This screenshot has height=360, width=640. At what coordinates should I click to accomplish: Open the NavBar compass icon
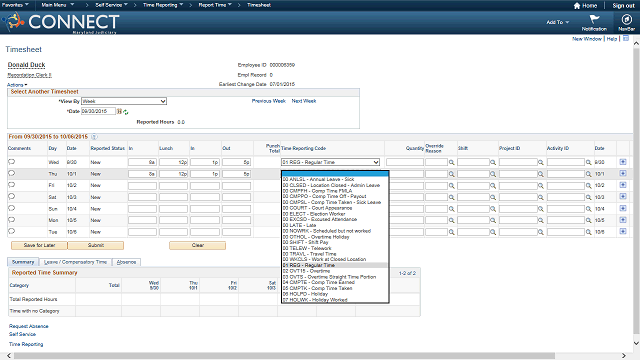coord(626,19)
